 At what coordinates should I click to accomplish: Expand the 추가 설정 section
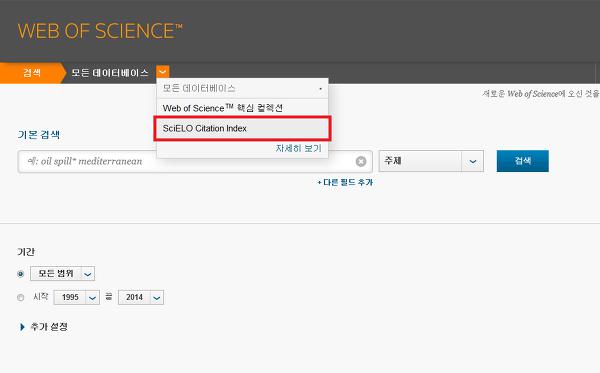click(44, 327)
